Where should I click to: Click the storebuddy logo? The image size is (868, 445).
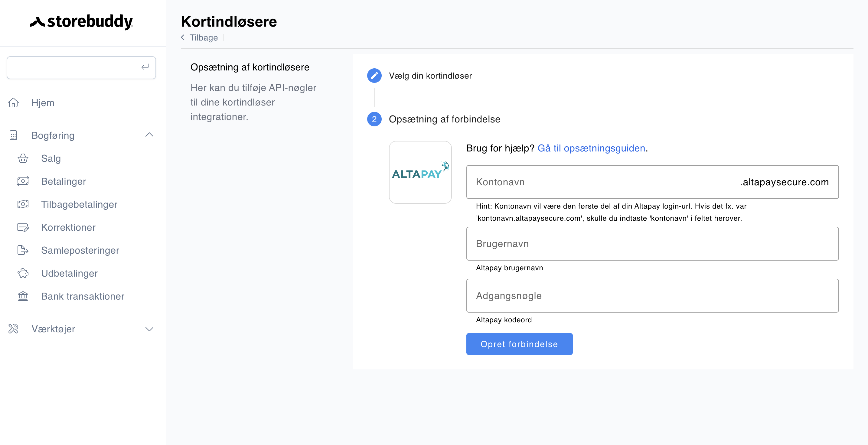82,22
